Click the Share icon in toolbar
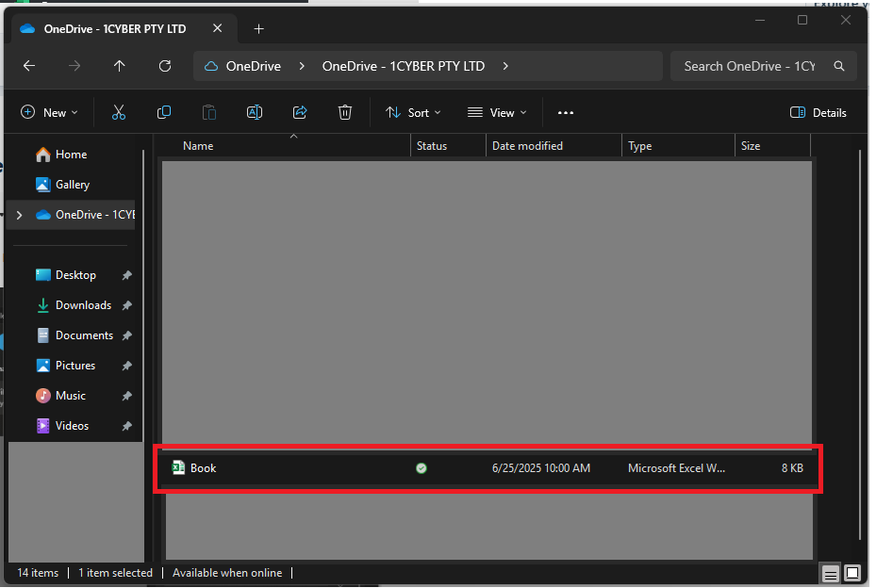 click(300, 113)
